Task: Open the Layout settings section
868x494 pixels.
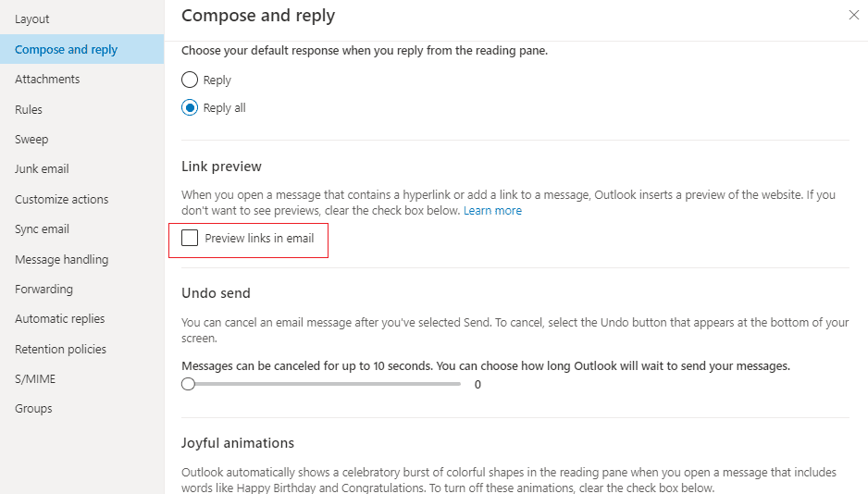Action: pos(32,19)
